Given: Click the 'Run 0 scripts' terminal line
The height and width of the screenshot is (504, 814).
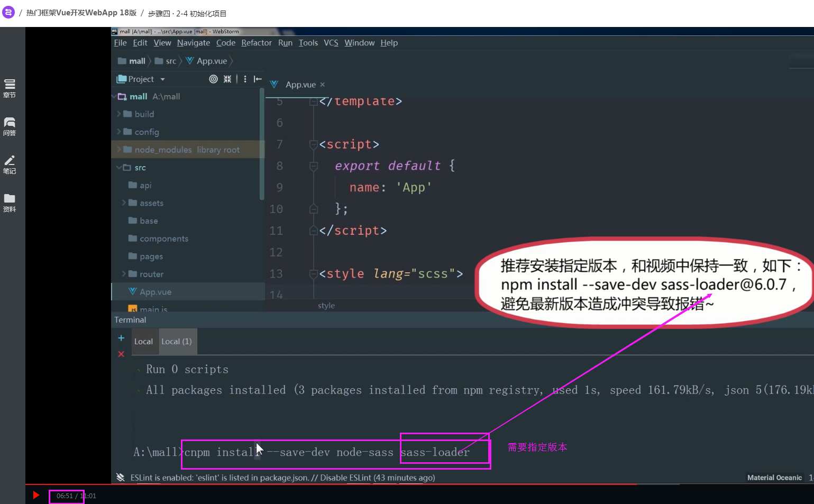Looking at the screenshot, I should (x=187, y=369).
